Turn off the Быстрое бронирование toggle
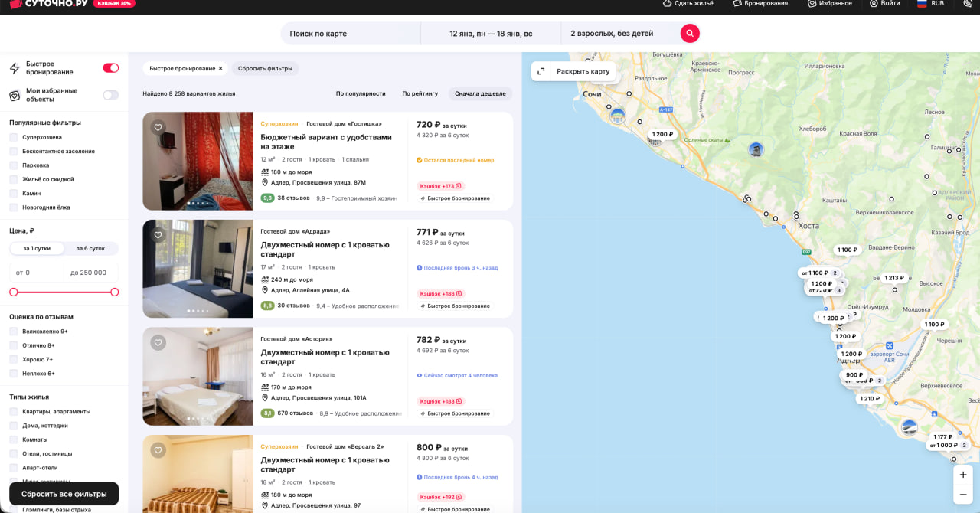Screen dimensions: 980x513 [x=111, y=68]
